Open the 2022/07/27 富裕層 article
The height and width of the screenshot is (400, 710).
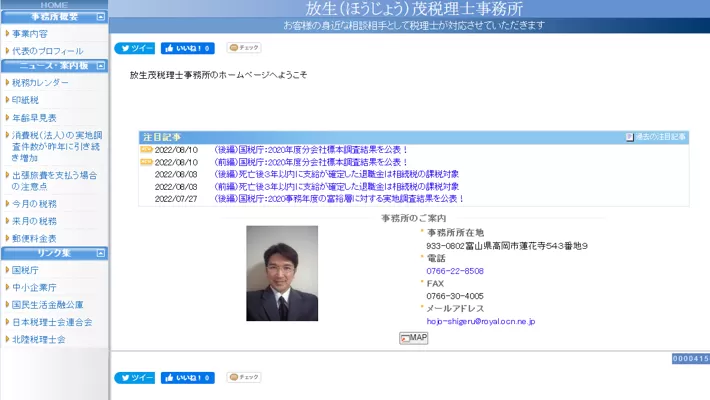336,199
